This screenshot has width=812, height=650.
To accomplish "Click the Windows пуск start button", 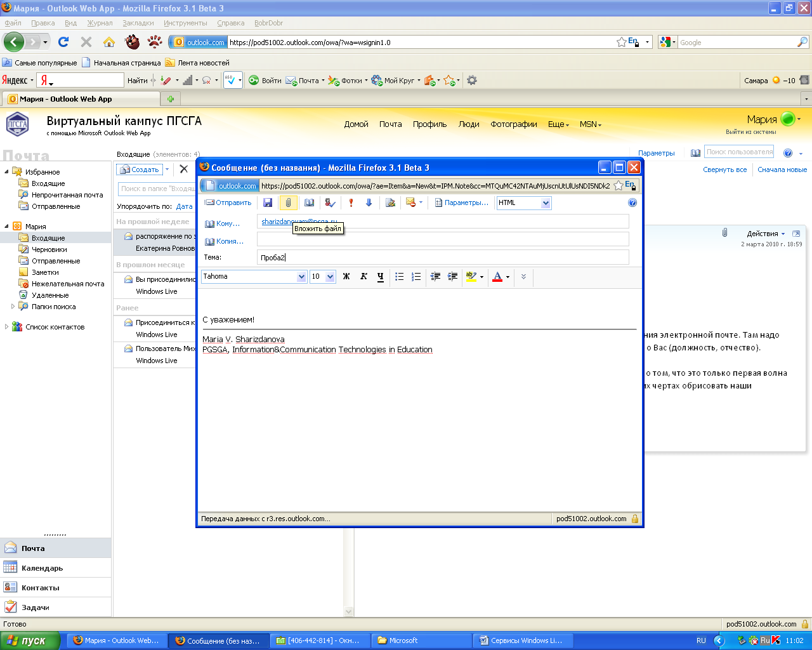I will pos(30,640).
